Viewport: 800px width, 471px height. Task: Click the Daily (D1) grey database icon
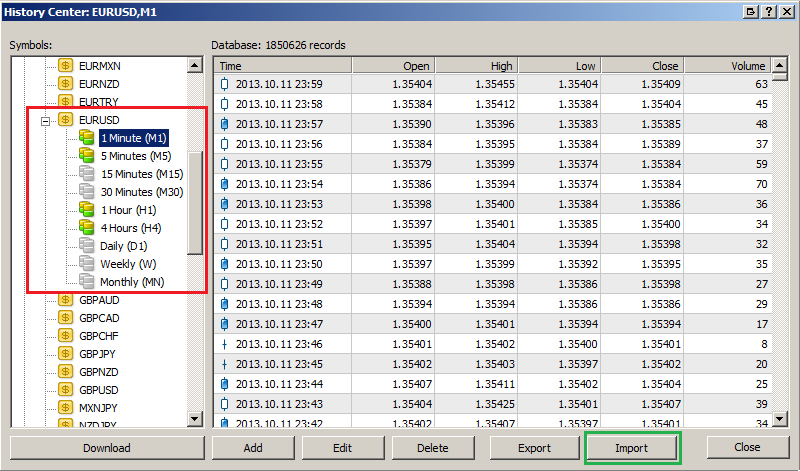tap(86, 246)
